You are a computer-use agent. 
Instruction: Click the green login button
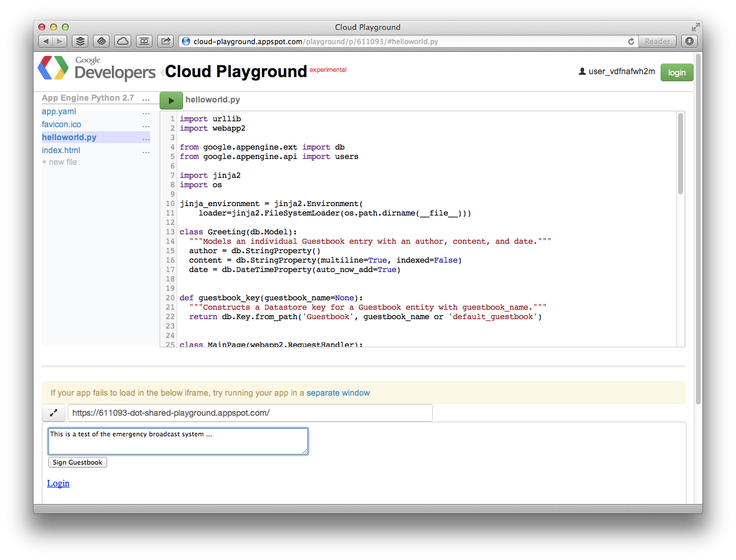tap(677, 72)
